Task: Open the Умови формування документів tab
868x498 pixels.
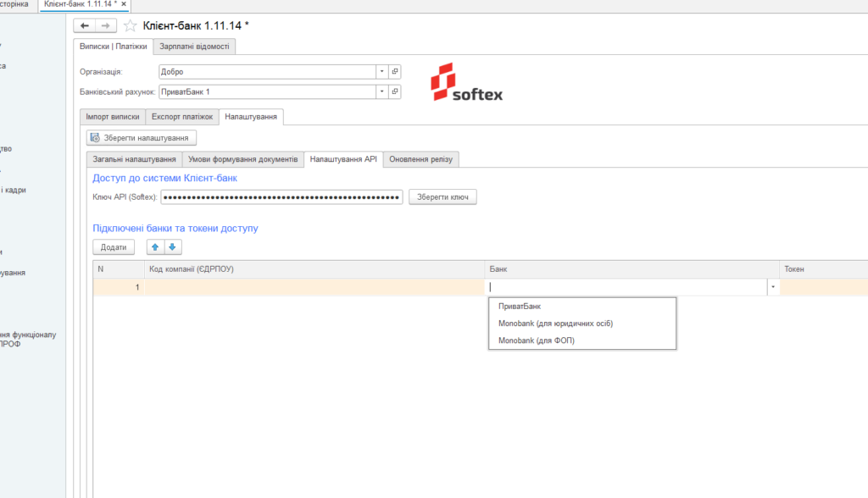Action: coord(243,159)
